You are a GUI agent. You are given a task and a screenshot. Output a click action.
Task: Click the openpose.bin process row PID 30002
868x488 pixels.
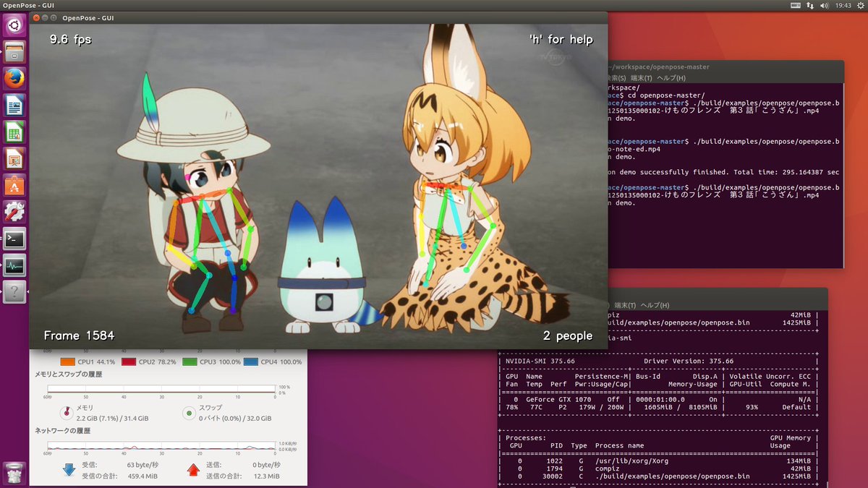[x=658, y=477]
